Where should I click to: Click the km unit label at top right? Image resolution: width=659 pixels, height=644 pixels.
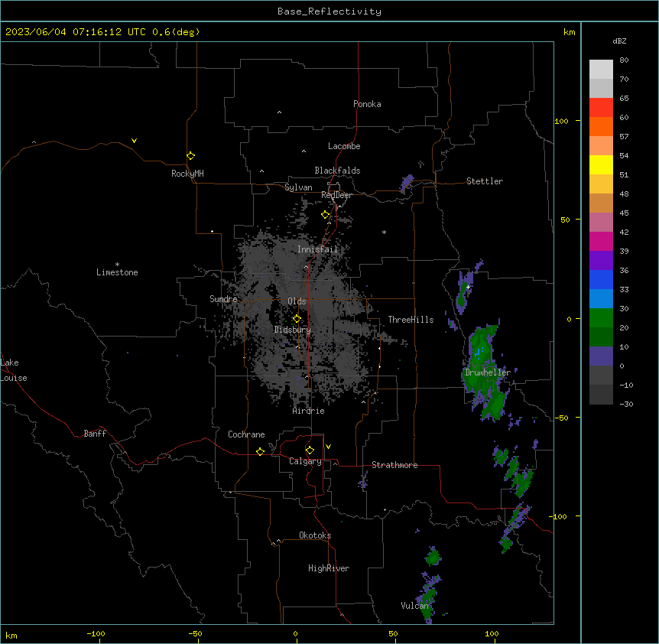point(569,32)
